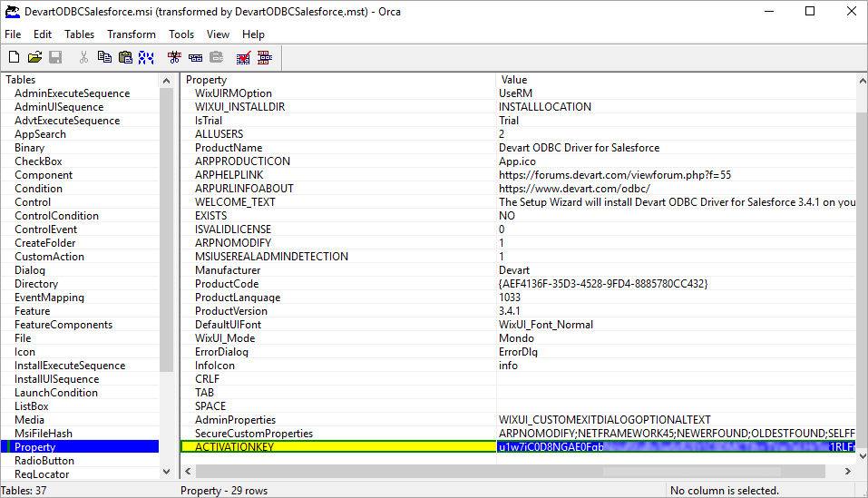Click the ProductVersion value 3.4.1
The height and width of the screenshot is (498, 868).
[510, 311]
